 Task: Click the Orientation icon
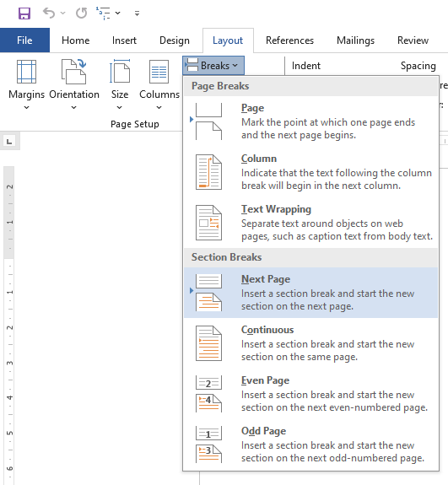[73, 72]
